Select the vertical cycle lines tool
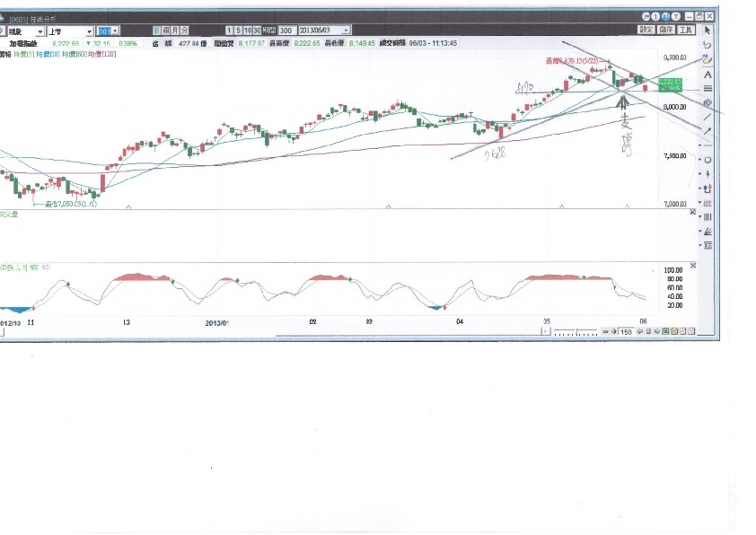756x535 pixels. click(x=708, y=217)
